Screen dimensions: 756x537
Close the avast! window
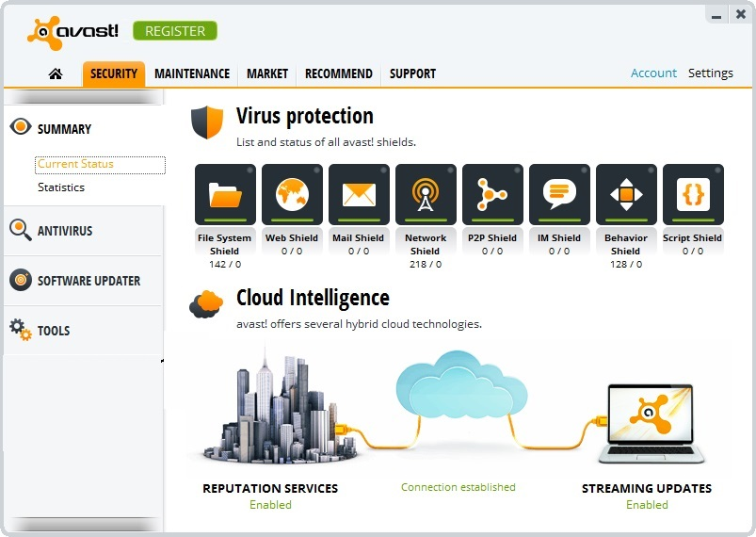coord(741,14)
